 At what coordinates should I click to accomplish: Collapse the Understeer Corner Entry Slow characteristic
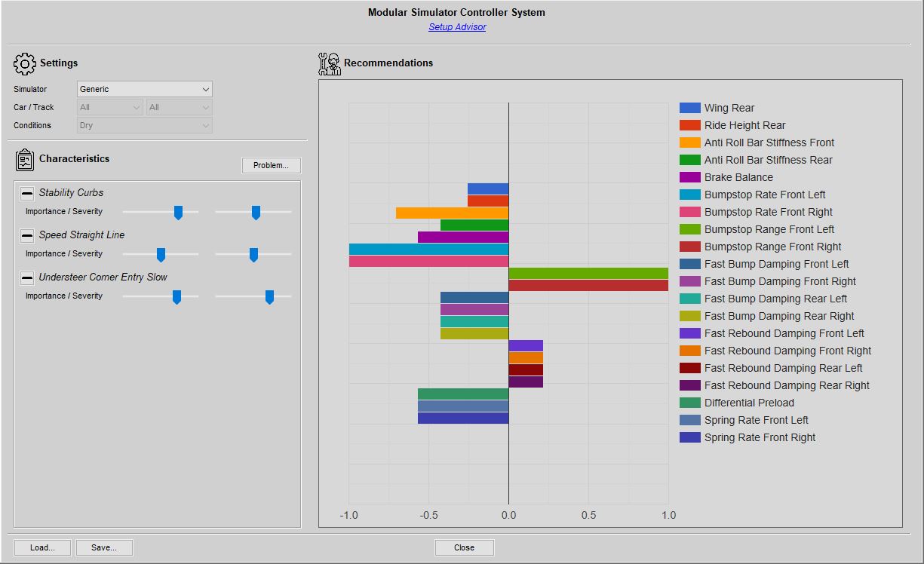coord(27,277)
